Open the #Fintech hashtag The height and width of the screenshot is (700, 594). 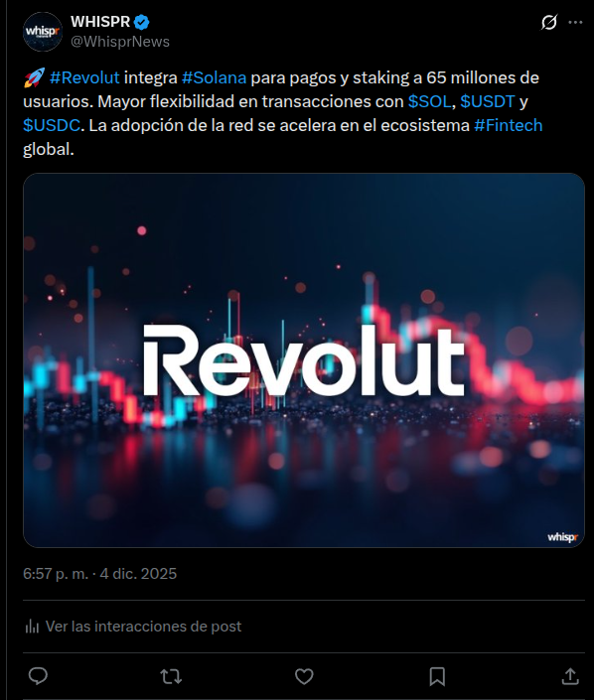point(509,125)
